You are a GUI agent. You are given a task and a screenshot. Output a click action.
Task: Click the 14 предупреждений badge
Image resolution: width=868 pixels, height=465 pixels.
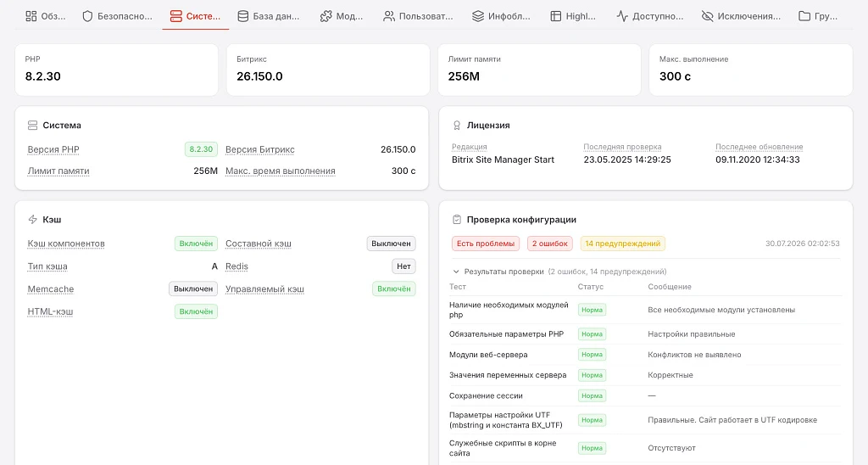(x=623, y=244)
